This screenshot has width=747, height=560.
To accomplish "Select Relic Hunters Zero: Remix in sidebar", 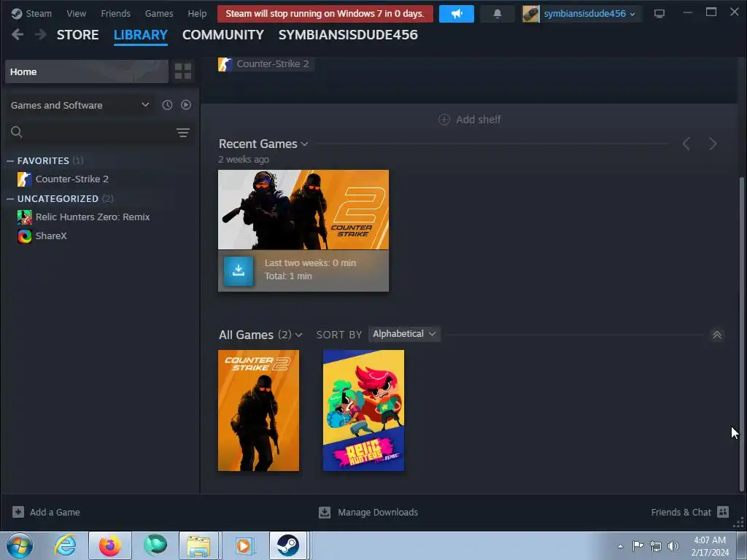I will (93, 217).
